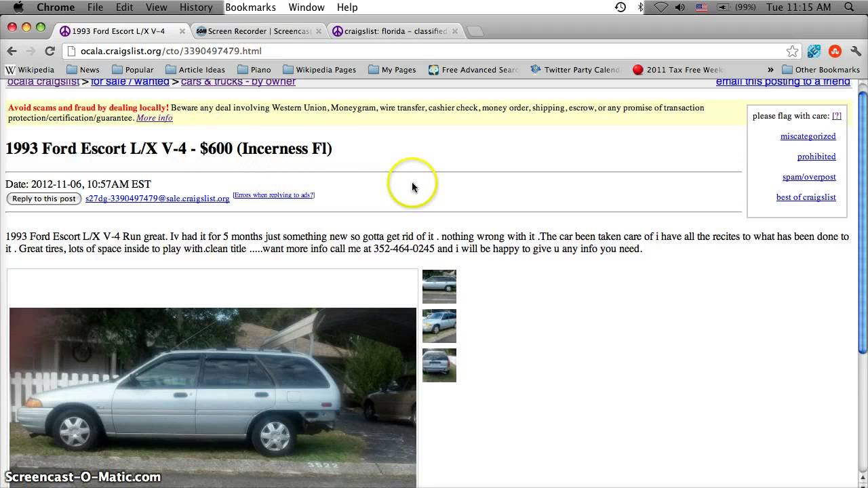The image size is (868, 488).
Task: Expand the Article Ideas bookmarks folder
Action: tap(195, 69)
